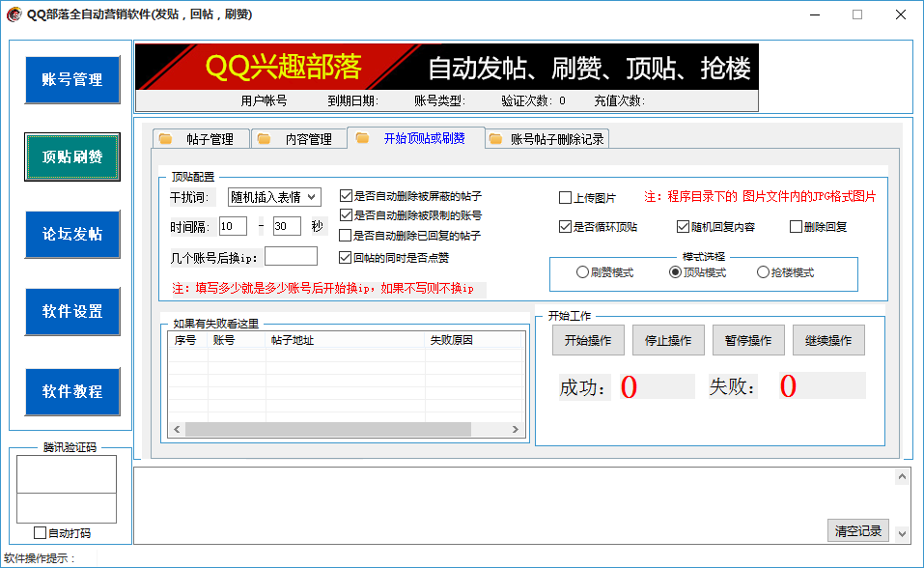
Task: Click the folder icon on 账号帖子删除记录 tab
Action: point(495,138)
